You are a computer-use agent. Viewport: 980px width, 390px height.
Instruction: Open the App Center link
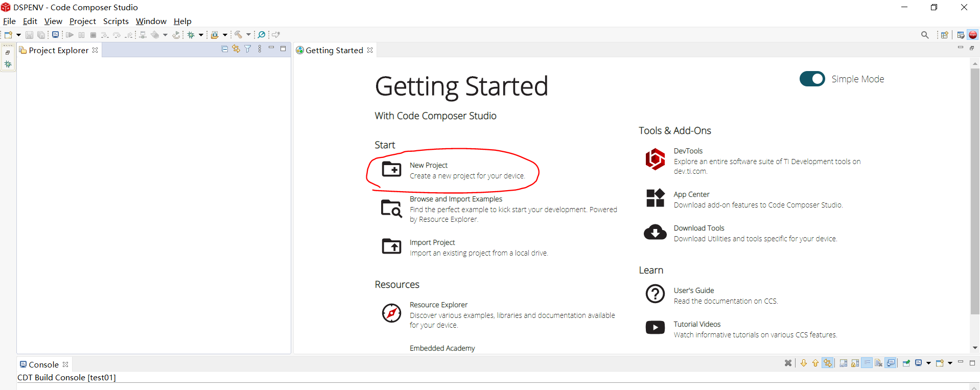691,194
